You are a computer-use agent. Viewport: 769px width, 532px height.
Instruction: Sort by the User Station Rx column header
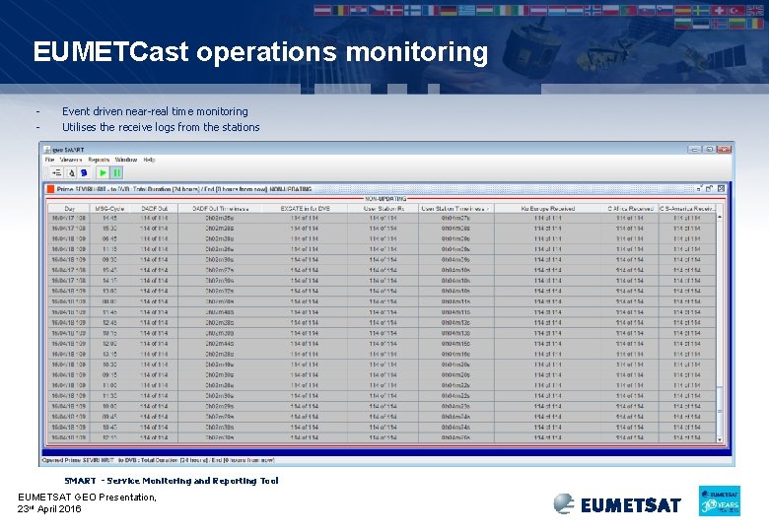(x=384, y=209)
